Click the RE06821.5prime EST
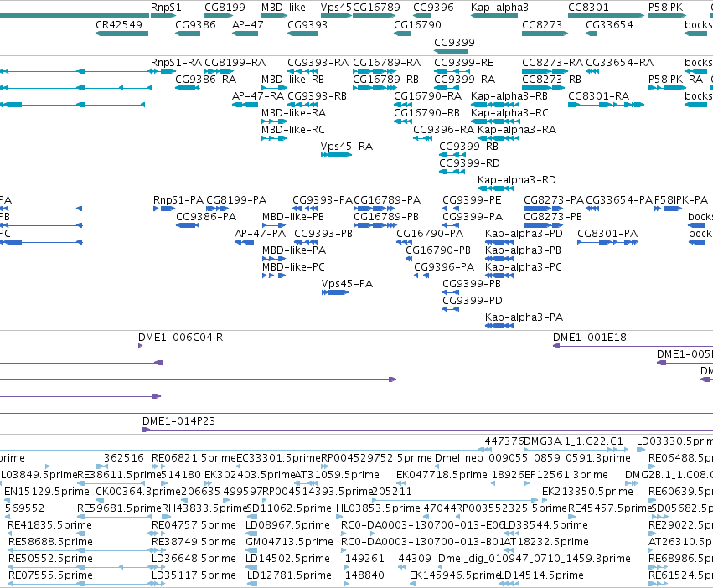The height and width of the screenshot is (588, 713). (158, 467)
